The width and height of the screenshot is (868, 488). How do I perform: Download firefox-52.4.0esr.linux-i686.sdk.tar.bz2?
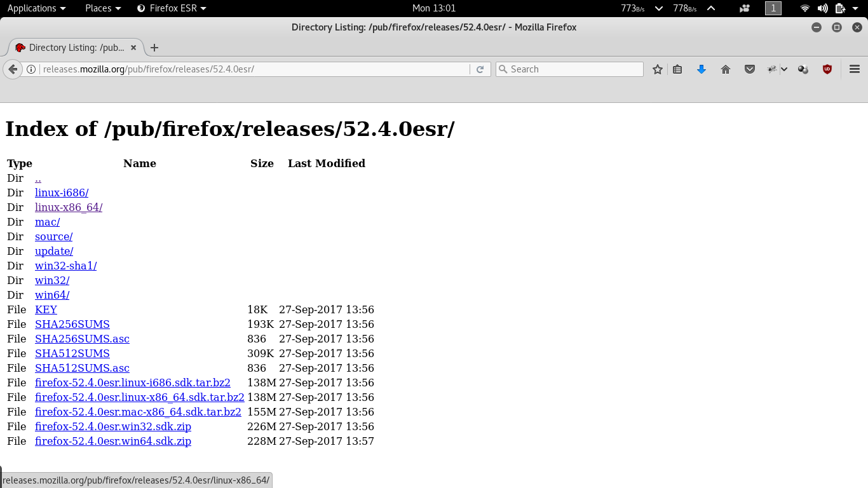133,383
